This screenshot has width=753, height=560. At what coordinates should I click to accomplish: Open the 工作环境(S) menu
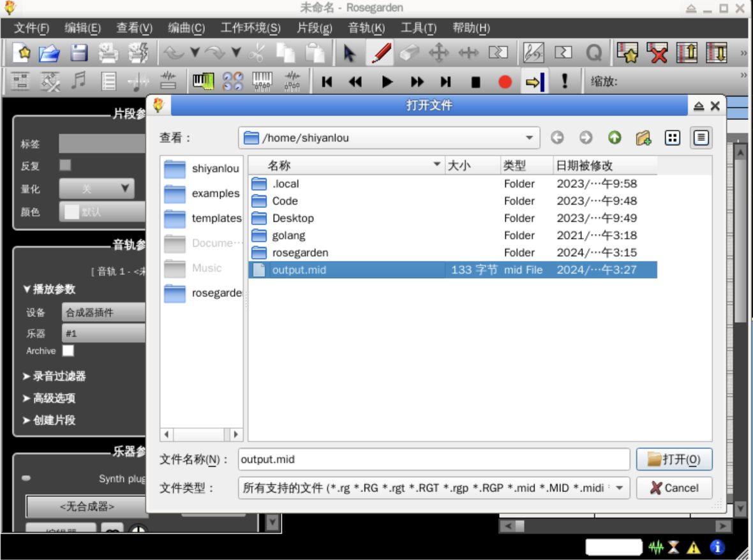[x=250, y=28]
